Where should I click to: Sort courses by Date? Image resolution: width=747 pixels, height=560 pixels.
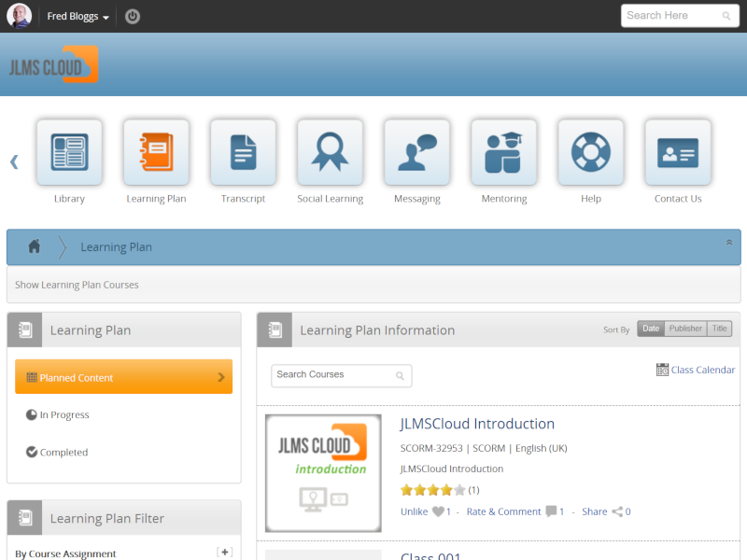pos(651,329)
